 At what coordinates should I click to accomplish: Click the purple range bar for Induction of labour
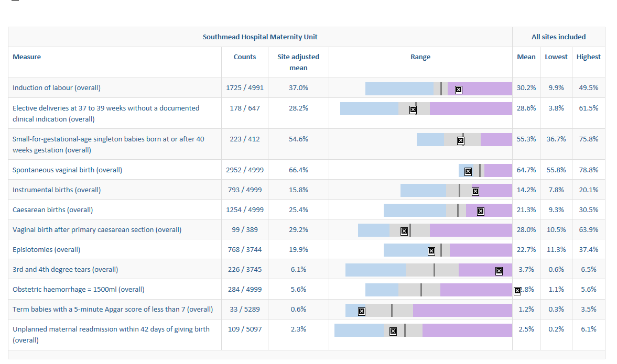(x=488, y=89)
